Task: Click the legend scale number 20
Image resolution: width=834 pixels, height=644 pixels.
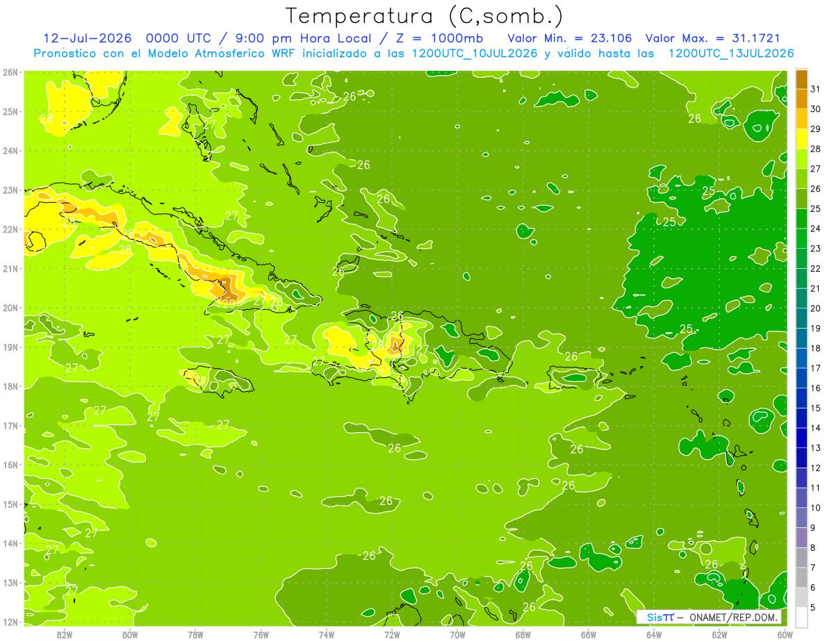Action: [815, 308]
